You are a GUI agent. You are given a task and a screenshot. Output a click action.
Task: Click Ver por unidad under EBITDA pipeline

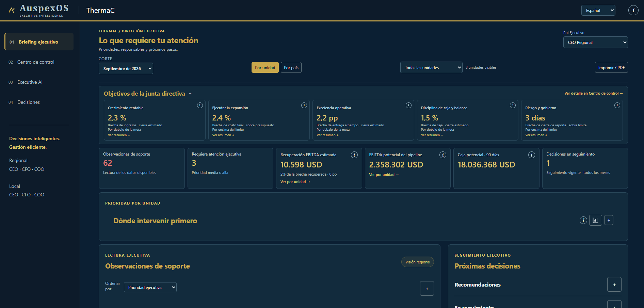pyautogui.click(x=384, y=175)
